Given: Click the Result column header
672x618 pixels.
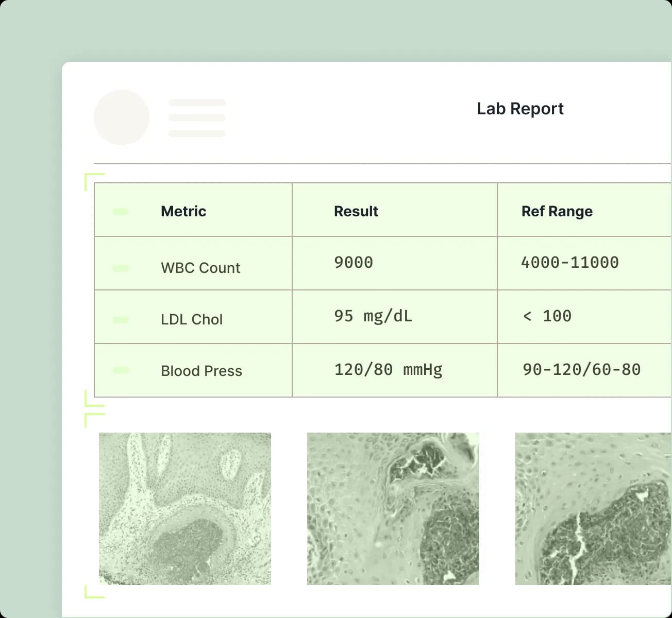Looking at the screenshot, I should coord(356,211).
